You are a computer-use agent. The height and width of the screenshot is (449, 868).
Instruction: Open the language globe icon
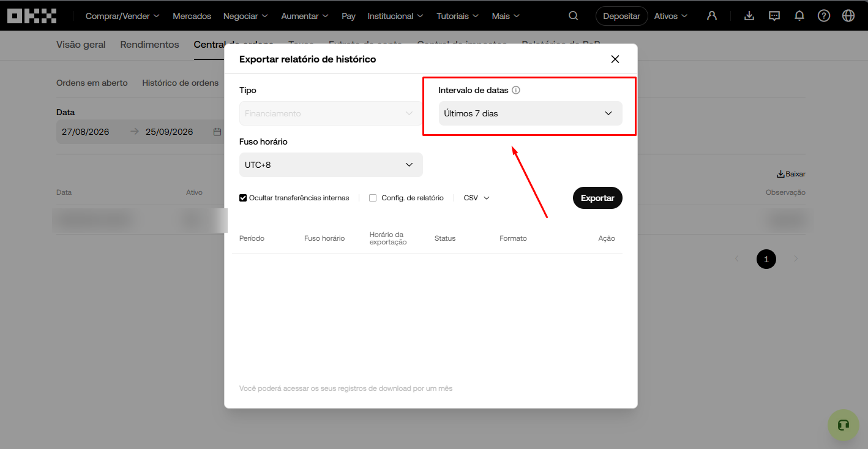[848, 16]
